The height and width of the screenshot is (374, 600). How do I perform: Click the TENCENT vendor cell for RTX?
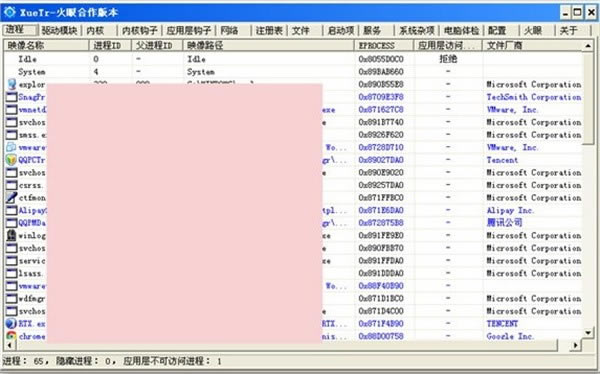coord(502,323)
